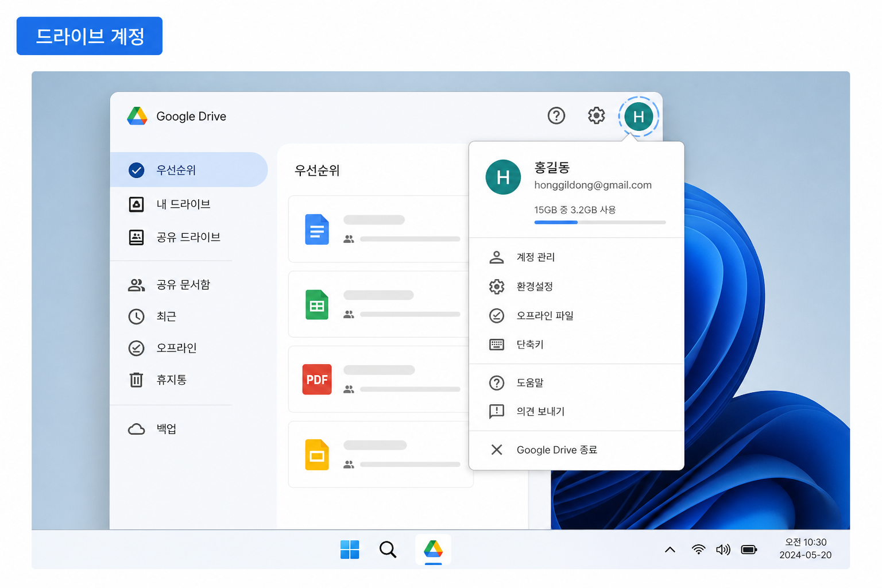Click the shared people icon on PDF card
Image resolution: width=882 pixels, height=588 pixels.
click(x=349, y=389)
